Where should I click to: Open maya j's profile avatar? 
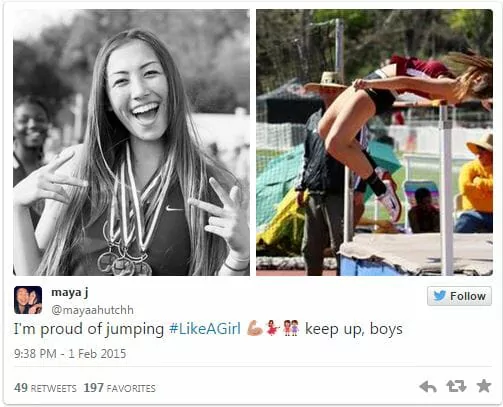(x=28, y=300)
